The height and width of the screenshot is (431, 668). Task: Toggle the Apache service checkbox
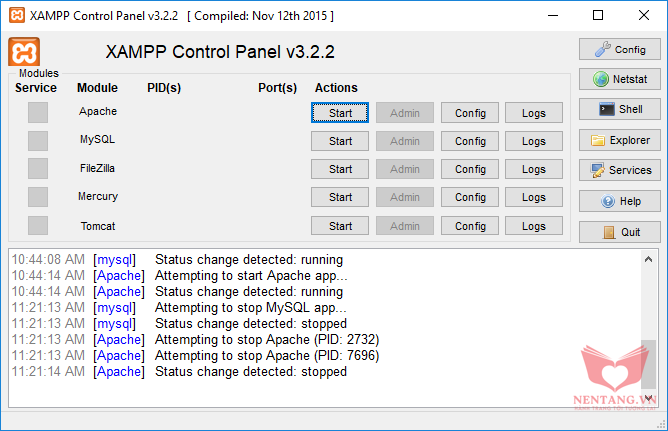[x=38, y=112]
